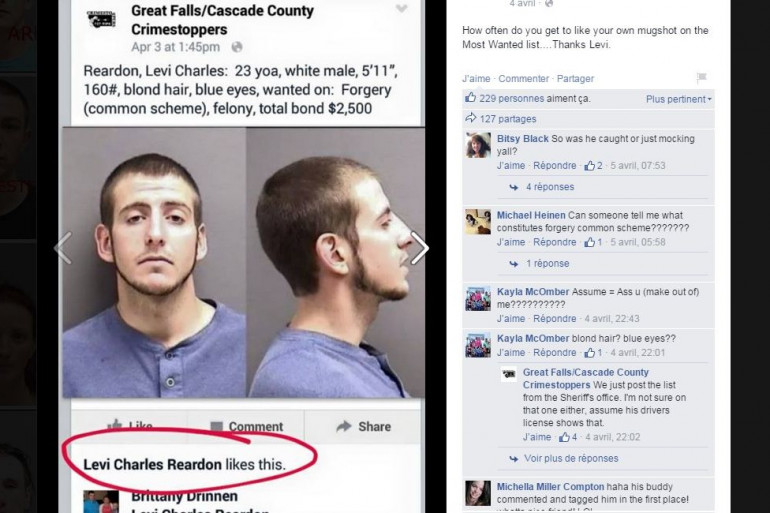Image resolution: width=770 pixels, height=513 pixels.
Task: Go to the previous photo arrow
Action: [x=63, y=248]
